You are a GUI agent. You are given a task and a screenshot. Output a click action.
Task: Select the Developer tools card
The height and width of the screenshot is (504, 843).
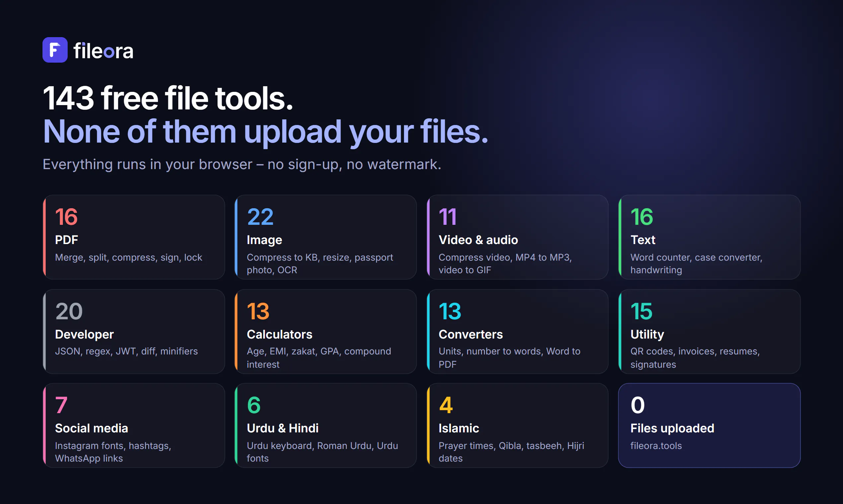(x=134, y=332)
